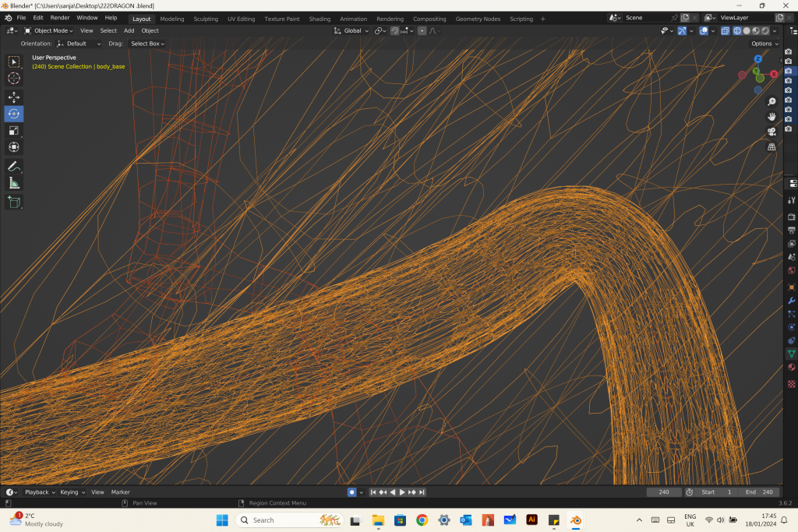The height and width of the screenshot is (532, 798).
Task: Open the Object Constraints properties tab
Action: click(792, 340)
